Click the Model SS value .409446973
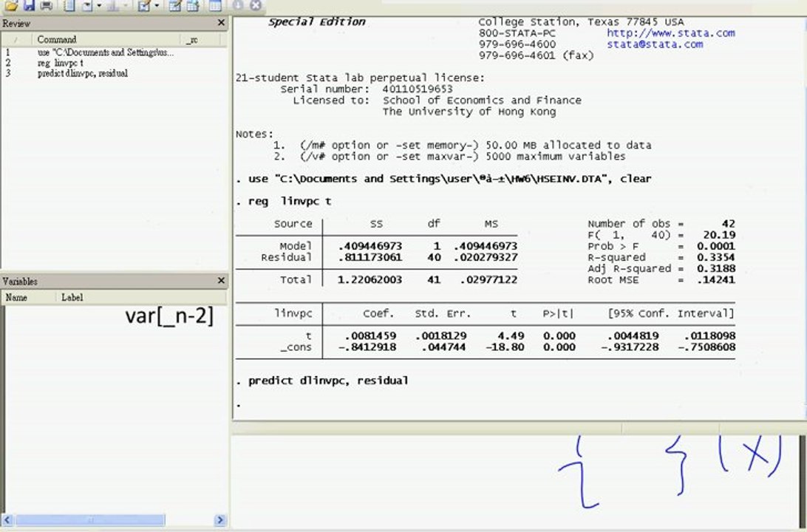Viewport: 807px width, 532px height. [x=370, y=246]
